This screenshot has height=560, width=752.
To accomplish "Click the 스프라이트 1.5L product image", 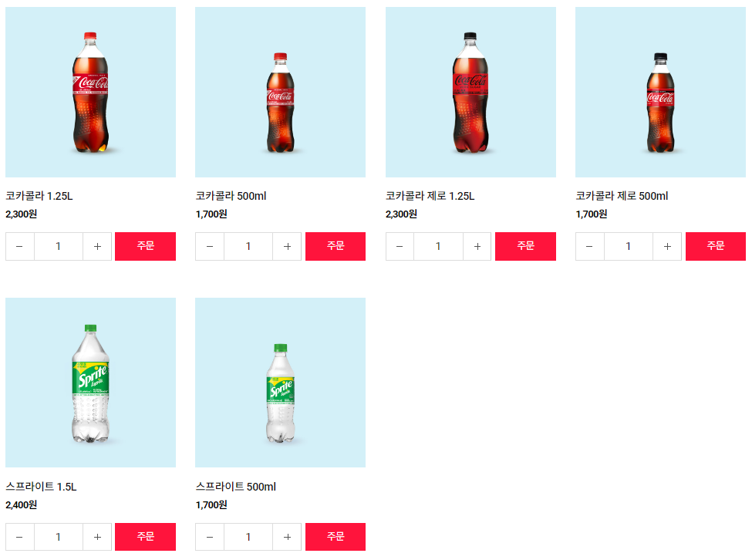I will (x=90, y=382).
